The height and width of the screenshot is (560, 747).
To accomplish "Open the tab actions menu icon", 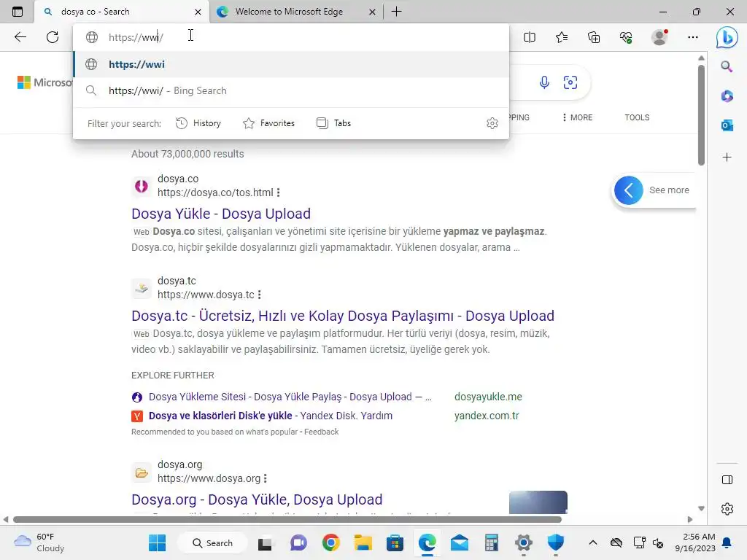I will click(x=18, y=12).
